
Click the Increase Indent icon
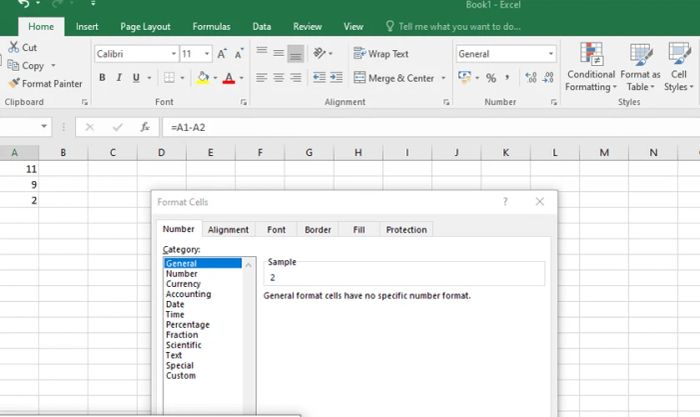[x=336, y=78]
